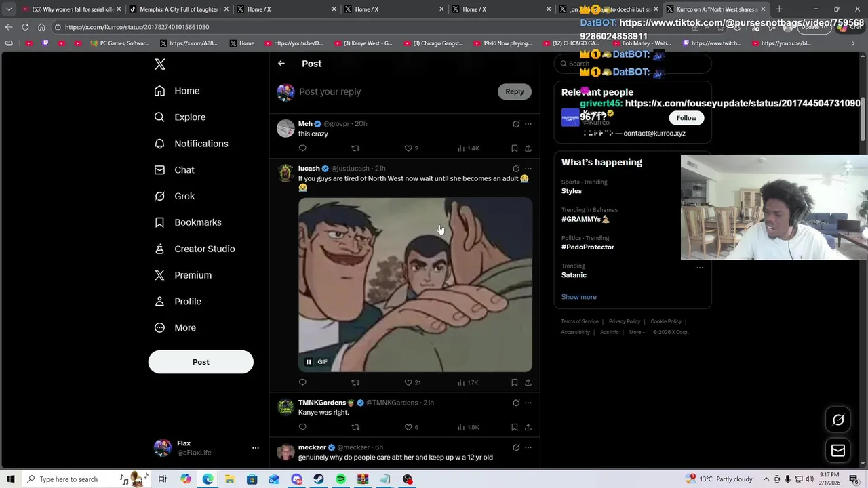
Task: Open the GIF thumbnail in lucash's reply
Action: (416, 285)
